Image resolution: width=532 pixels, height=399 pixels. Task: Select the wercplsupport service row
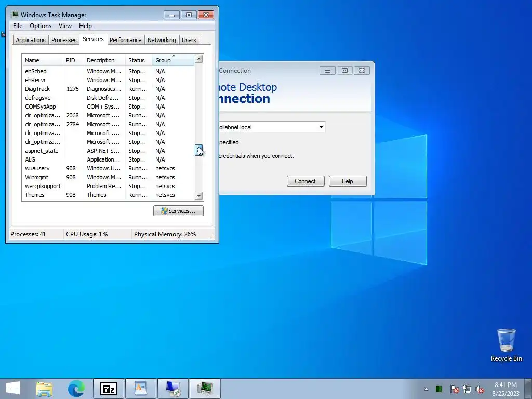tap(108, 185)
